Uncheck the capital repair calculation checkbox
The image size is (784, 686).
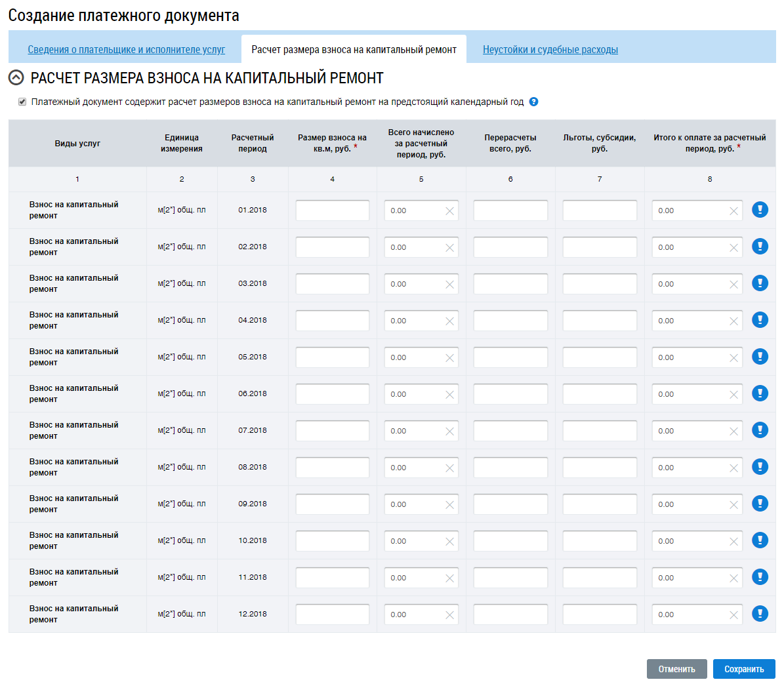pos(22,102)
